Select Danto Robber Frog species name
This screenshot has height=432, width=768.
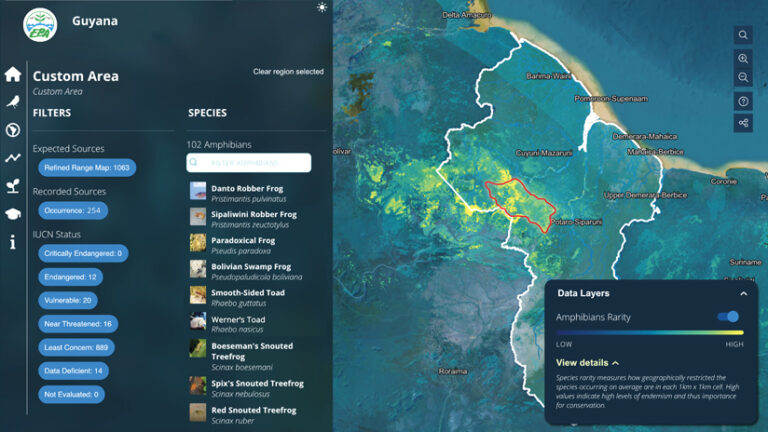pyautogui.click(x=247, y=189)
